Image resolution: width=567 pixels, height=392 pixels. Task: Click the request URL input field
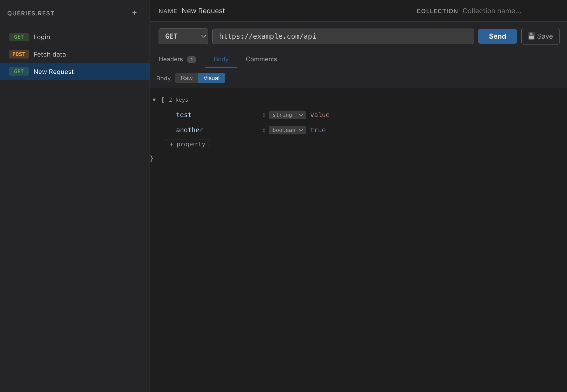(x=343, y=36)
